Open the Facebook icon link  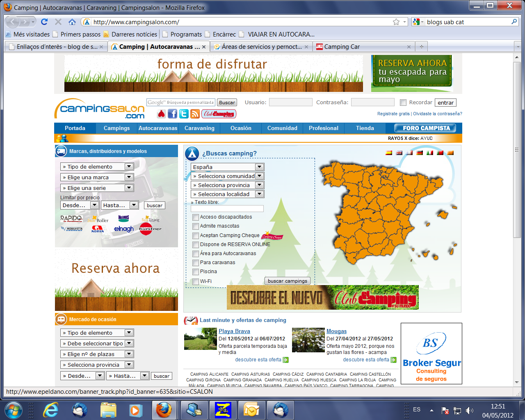pos(172,114)
